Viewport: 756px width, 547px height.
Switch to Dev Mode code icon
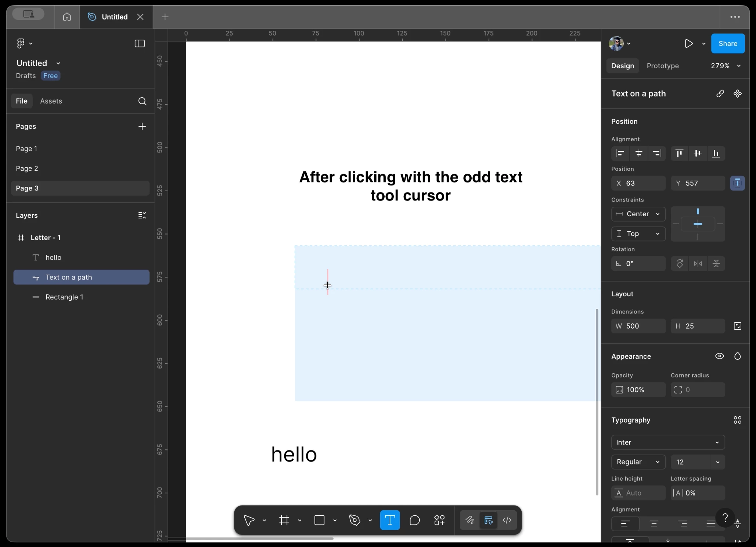507,520
